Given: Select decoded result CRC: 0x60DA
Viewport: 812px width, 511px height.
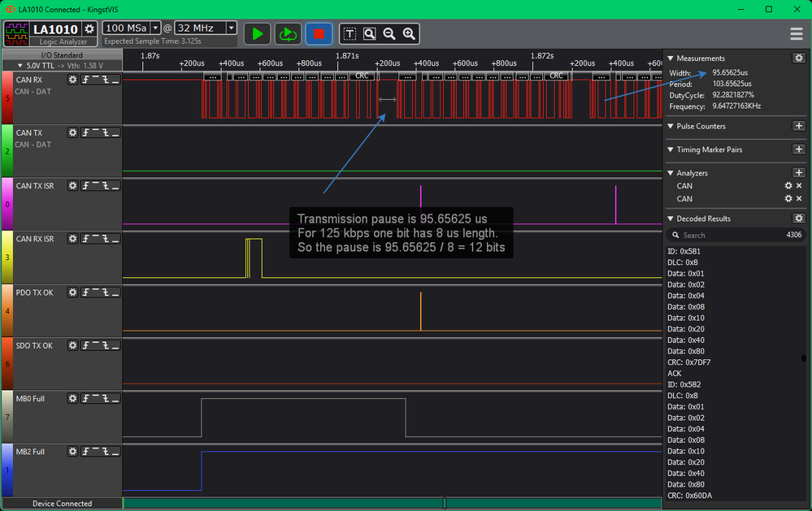Looking at the screenshot, I should point(689,496).
